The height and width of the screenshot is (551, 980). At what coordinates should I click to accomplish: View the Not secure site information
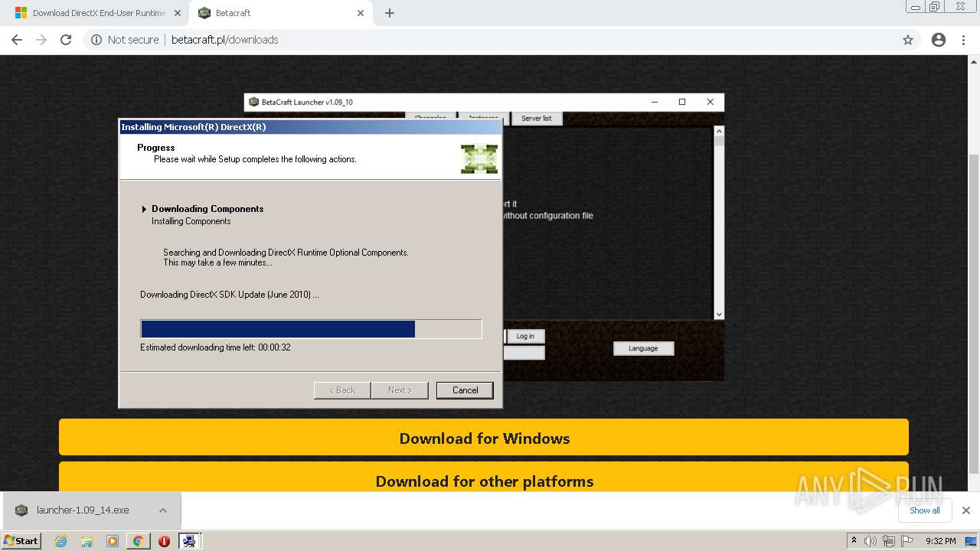point(125,40)
